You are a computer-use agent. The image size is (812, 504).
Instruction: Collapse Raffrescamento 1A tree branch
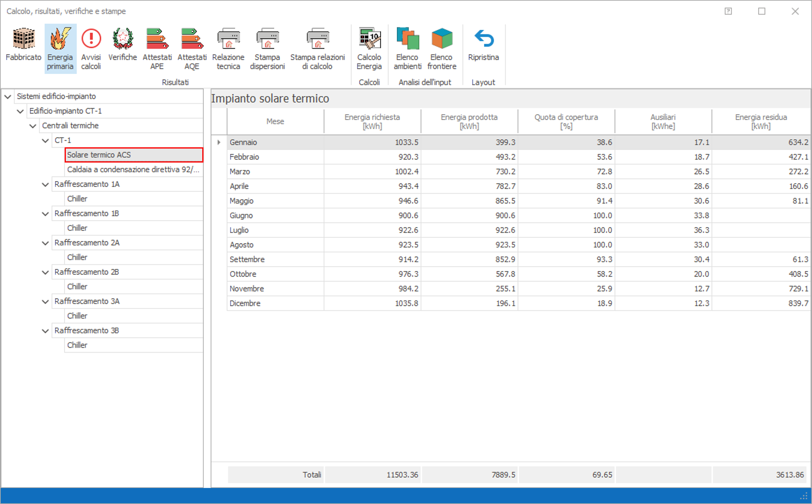point(45,185)
